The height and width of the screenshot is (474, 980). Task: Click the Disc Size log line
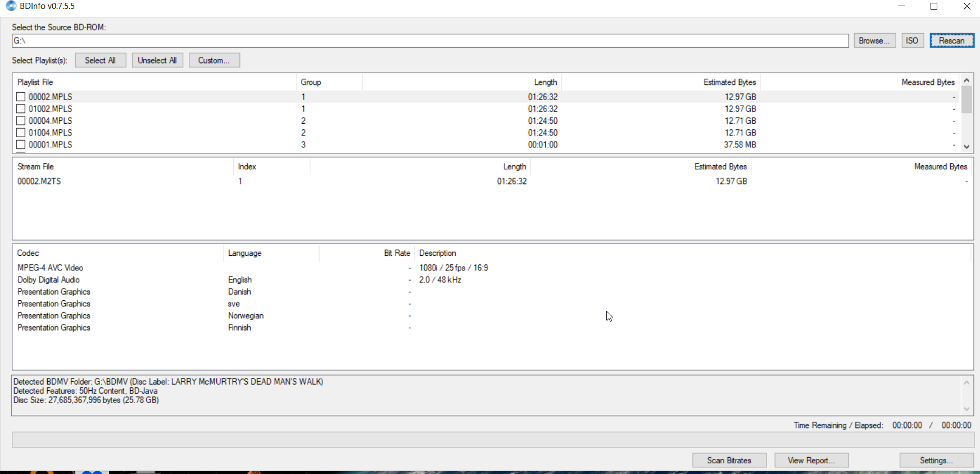click(86, 400)
